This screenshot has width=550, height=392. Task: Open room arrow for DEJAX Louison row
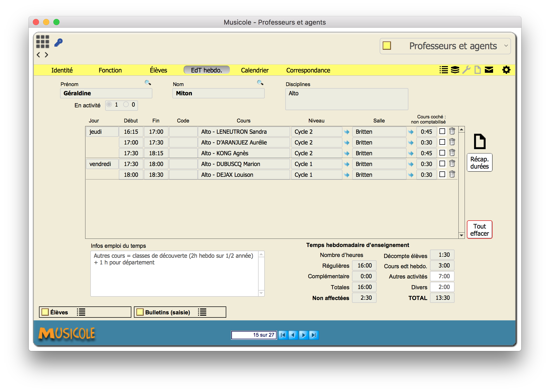tap(411, 175)
